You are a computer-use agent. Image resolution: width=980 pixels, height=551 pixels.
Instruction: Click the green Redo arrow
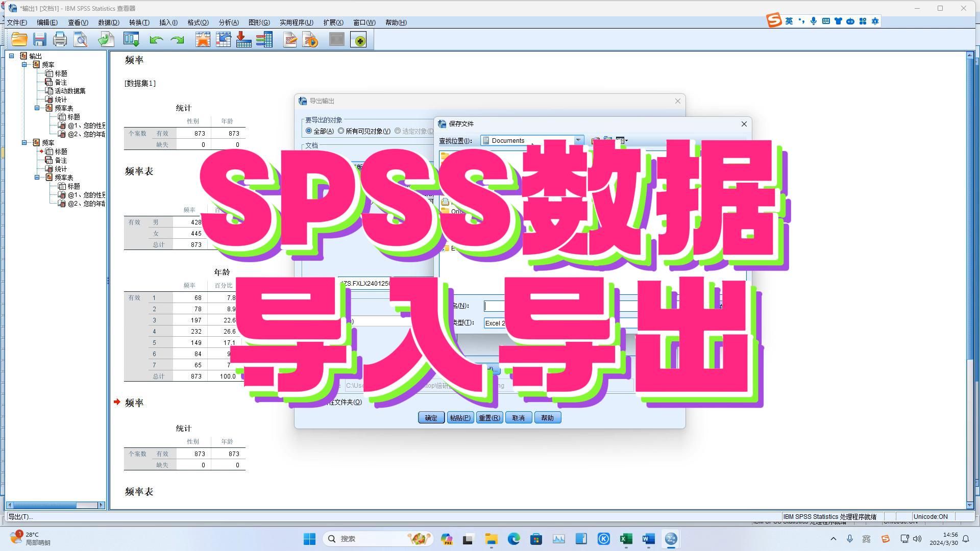point(177,40)
